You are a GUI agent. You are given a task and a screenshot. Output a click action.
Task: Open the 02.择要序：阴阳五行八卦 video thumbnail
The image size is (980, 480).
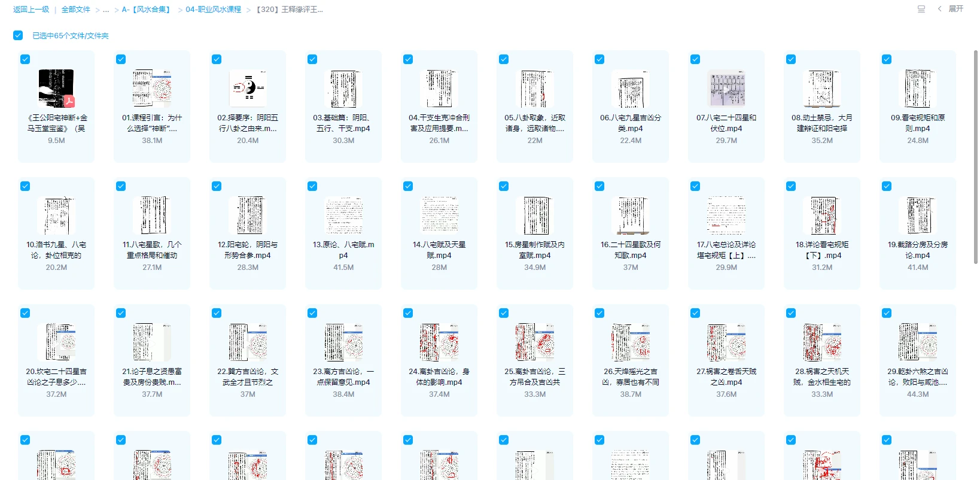[248, 88]
